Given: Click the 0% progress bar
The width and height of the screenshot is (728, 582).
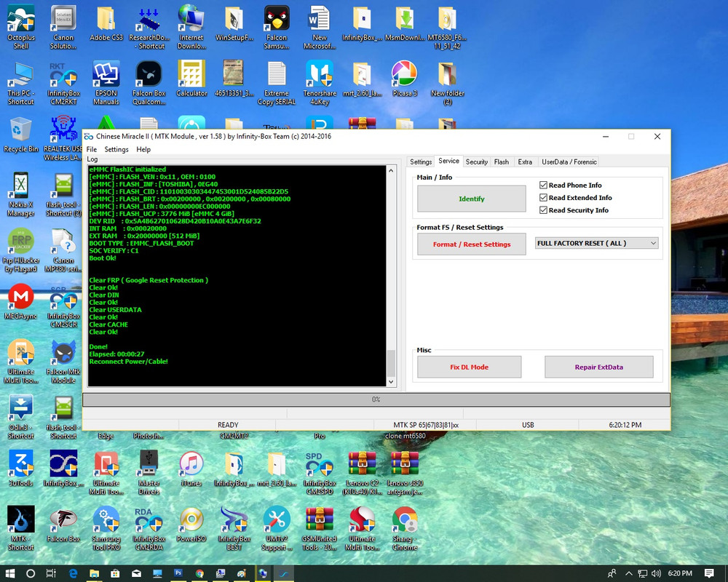Looking at the screenshot, I should tap(376, 399).
